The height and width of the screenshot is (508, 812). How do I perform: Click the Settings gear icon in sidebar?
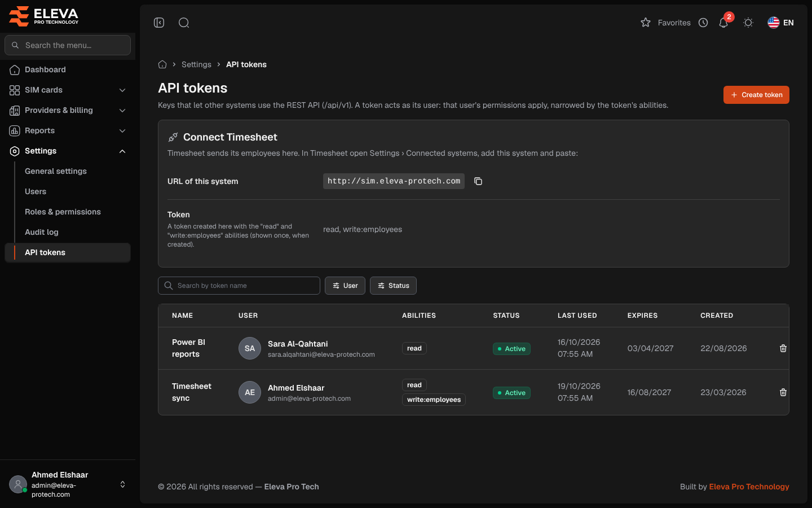[x=15, y=151]
